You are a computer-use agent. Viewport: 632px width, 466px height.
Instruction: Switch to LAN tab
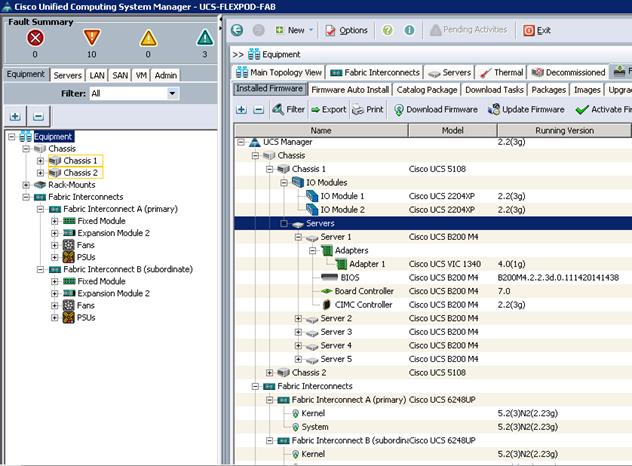(x=97, y=75)
